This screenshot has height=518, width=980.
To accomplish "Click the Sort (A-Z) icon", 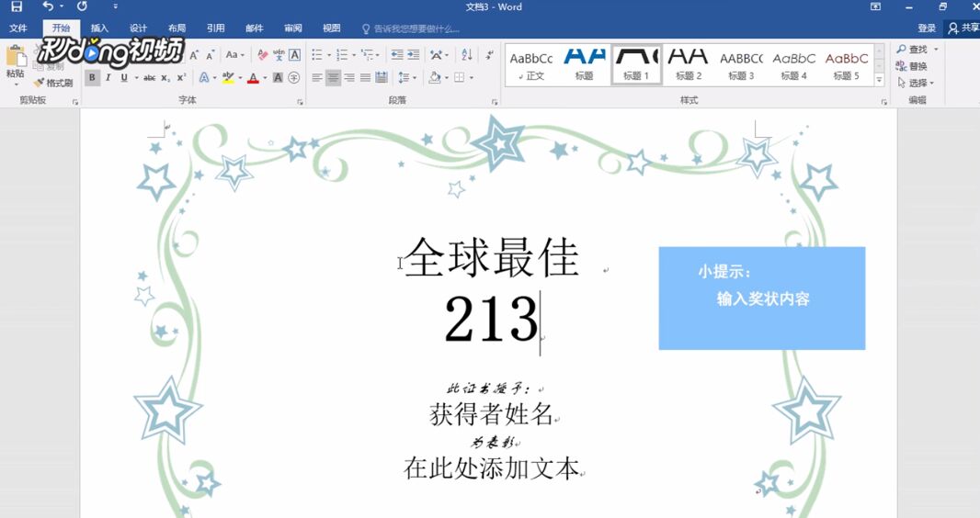I will pos(466,55).
